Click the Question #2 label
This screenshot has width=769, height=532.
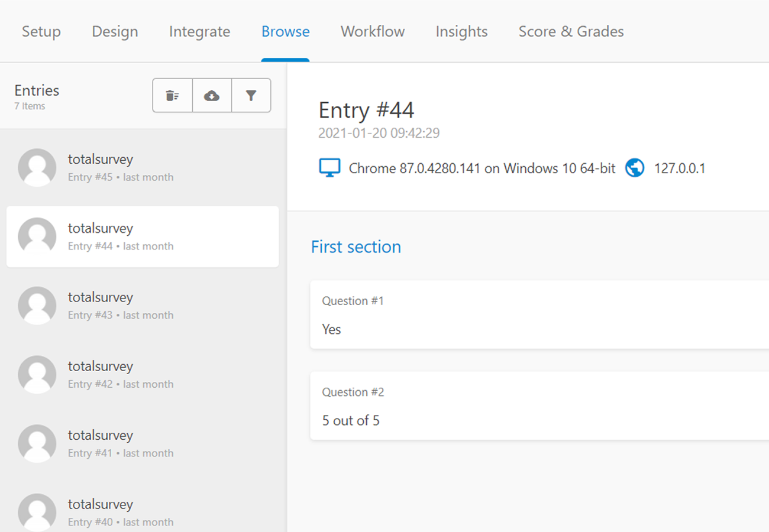(353, 392)
